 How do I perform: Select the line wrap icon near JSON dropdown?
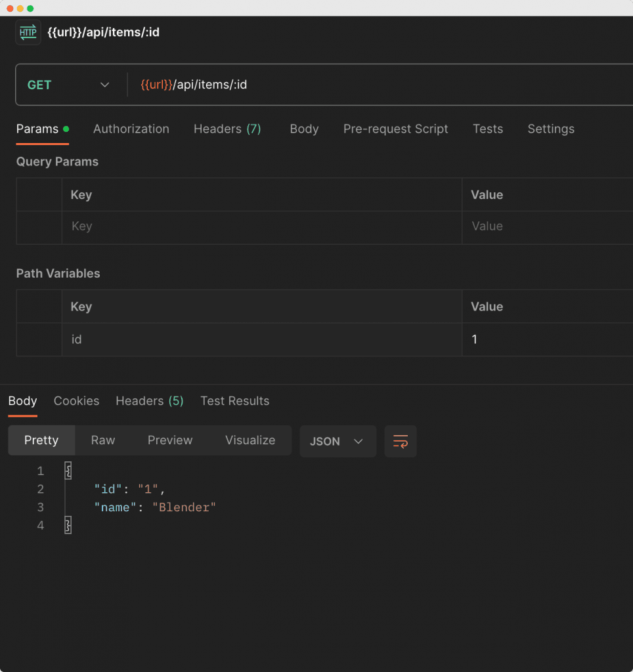click(401, 441)
